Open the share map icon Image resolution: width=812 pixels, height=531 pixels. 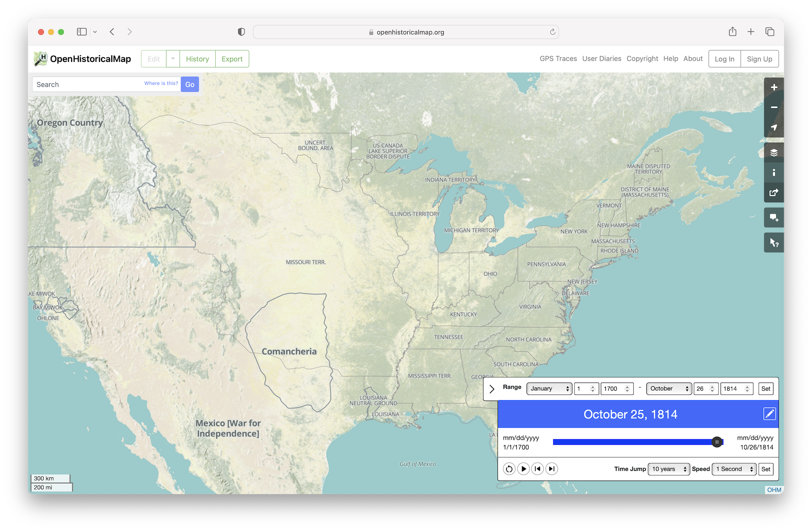coord(774,193)
